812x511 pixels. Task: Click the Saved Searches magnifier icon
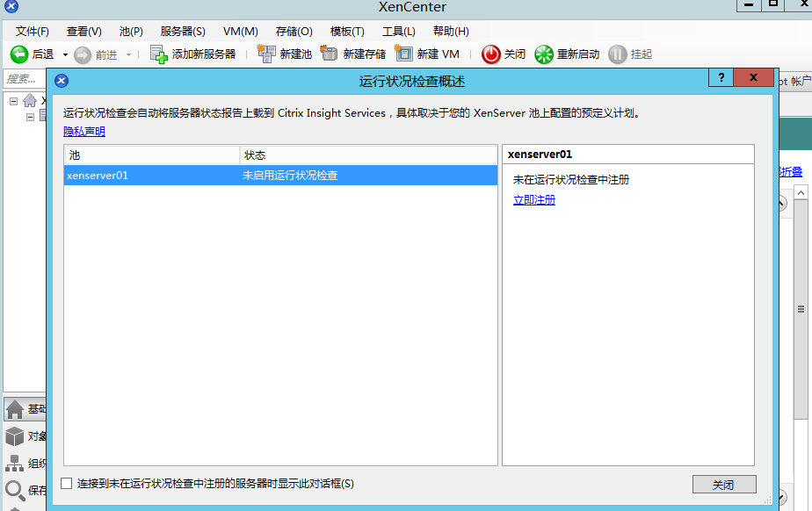coord(15,490)
